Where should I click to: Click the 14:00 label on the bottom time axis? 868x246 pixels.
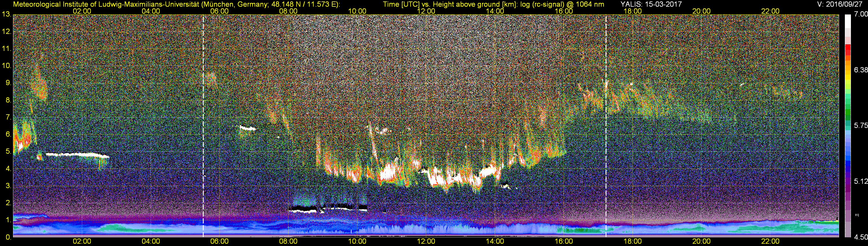[495, 242]
